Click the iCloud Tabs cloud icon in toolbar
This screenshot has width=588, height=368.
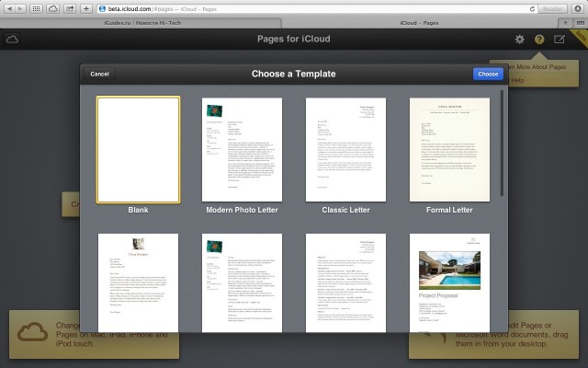[x=53, y=8]
